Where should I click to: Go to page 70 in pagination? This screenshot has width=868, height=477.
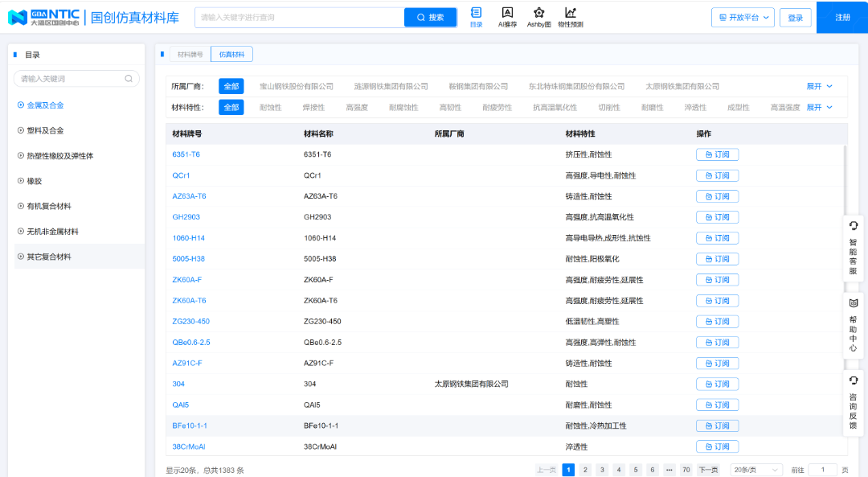(686, 470)
